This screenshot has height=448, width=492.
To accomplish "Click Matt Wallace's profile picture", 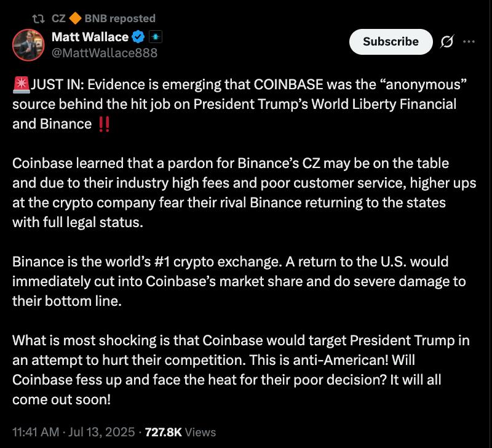I will (29, 45).
